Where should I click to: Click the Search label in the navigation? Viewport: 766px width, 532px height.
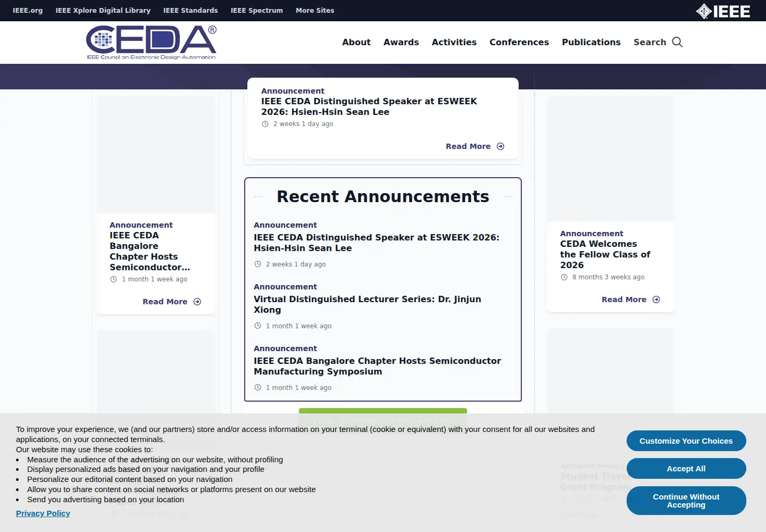pyautogui.click(x=650, y=42)
